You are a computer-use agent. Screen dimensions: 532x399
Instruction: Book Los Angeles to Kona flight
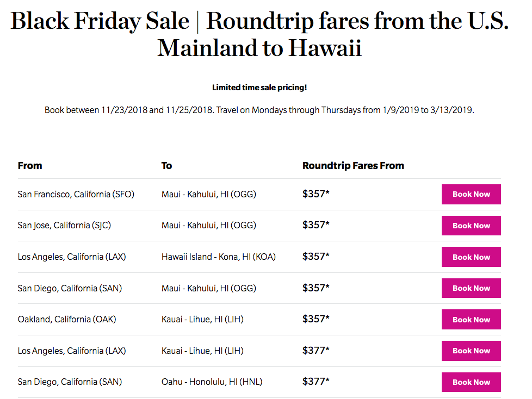[471, 257]
